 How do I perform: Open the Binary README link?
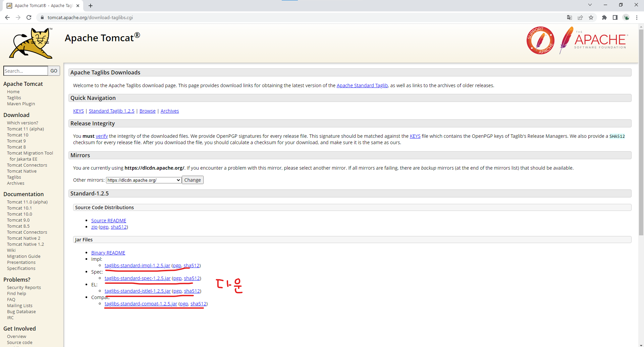[x=108, y=253]
